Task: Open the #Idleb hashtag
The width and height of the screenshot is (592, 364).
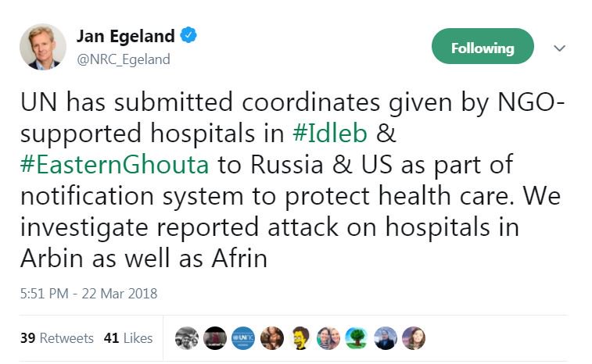Action: click(x=328, y=133)
